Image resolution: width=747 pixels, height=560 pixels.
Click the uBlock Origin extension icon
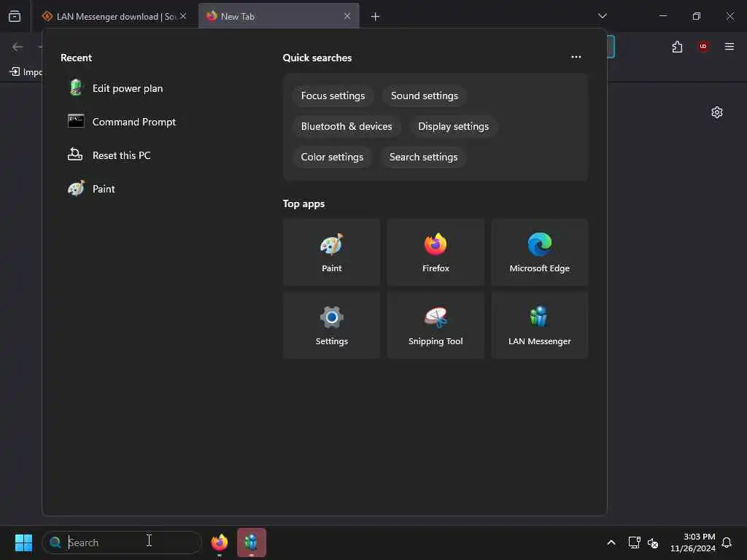[x=703, y=47]
